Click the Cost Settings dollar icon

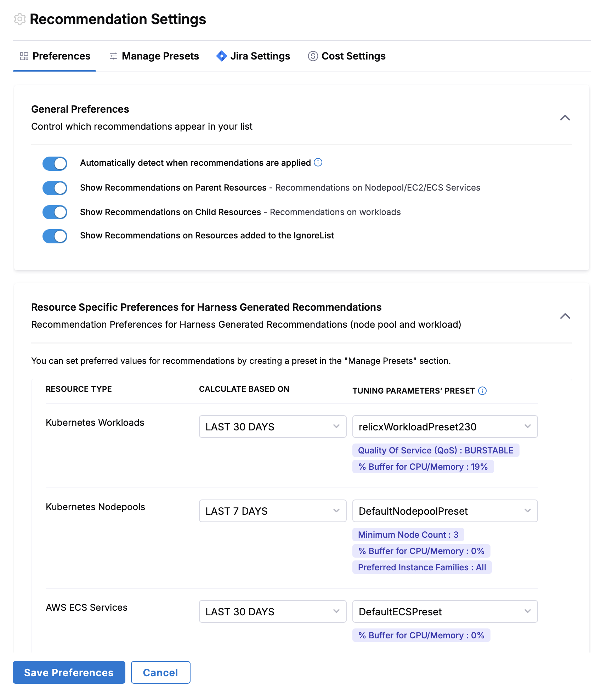pos(313,56)
